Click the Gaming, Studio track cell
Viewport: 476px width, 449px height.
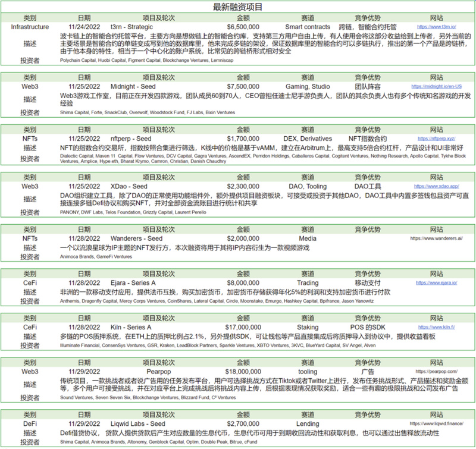tap(308, 86)
